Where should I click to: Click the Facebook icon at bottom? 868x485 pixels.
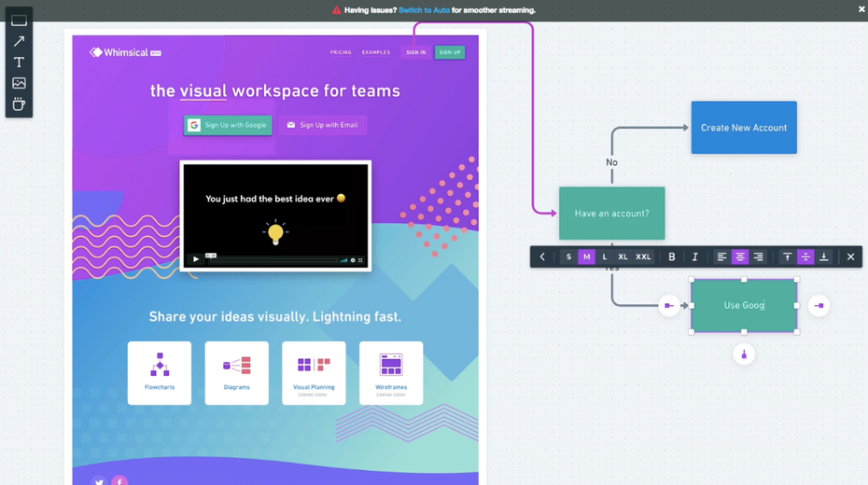tap(119, 481)
